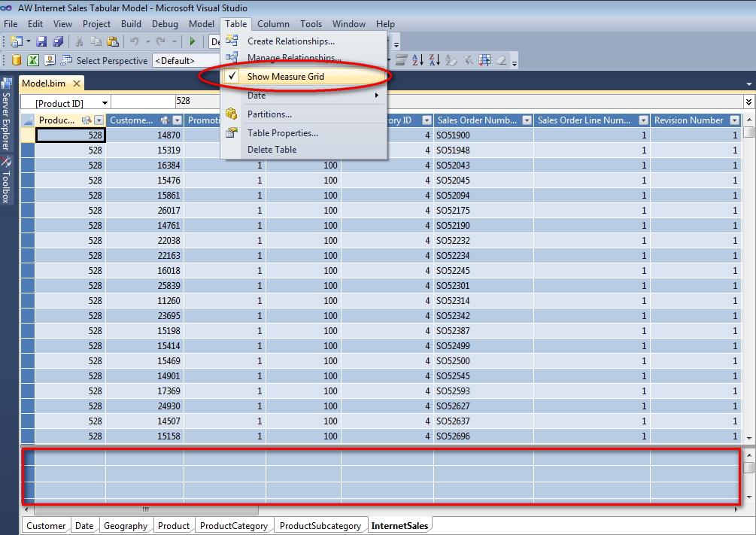Choose Manage Relationships from the Table menu

coord(305,57)
